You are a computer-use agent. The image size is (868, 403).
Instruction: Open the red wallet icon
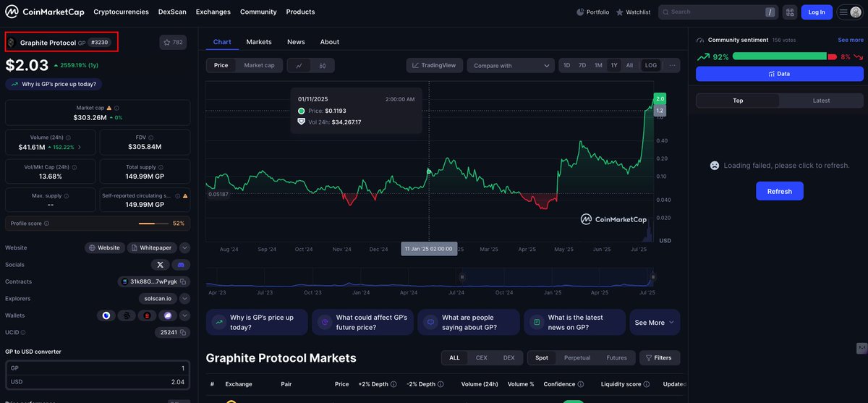coord(148,315)
